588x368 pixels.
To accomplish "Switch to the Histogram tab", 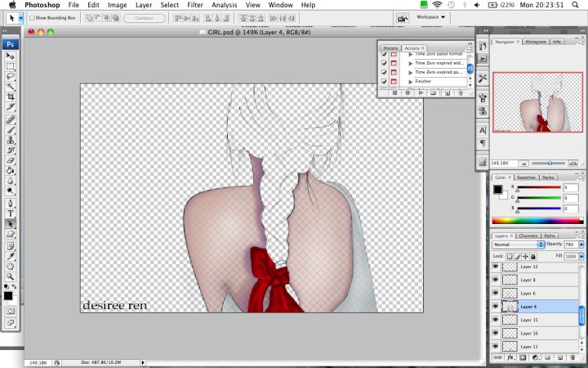I will click(536, 42).
